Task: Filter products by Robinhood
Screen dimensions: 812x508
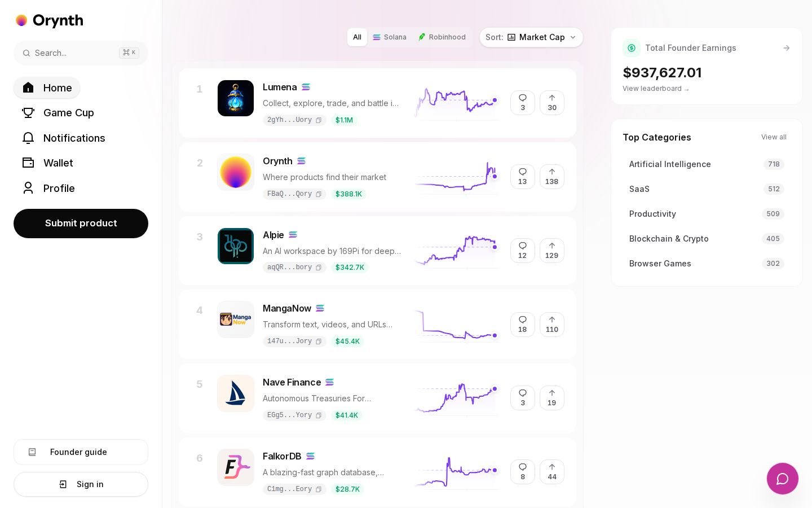Action: pos(442,37)
